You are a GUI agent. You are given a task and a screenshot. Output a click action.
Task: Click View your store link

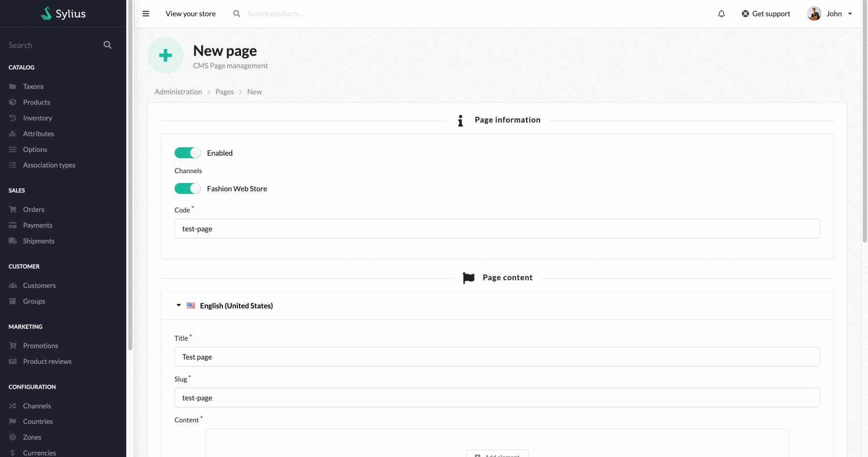(x=190, y=13)
